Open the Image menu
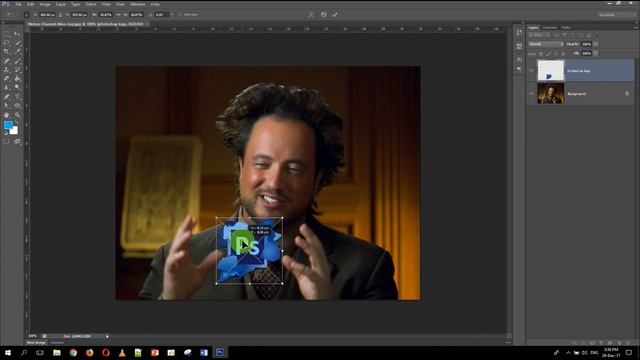Viewport: 640px width, 360px height. coord(45,4)
